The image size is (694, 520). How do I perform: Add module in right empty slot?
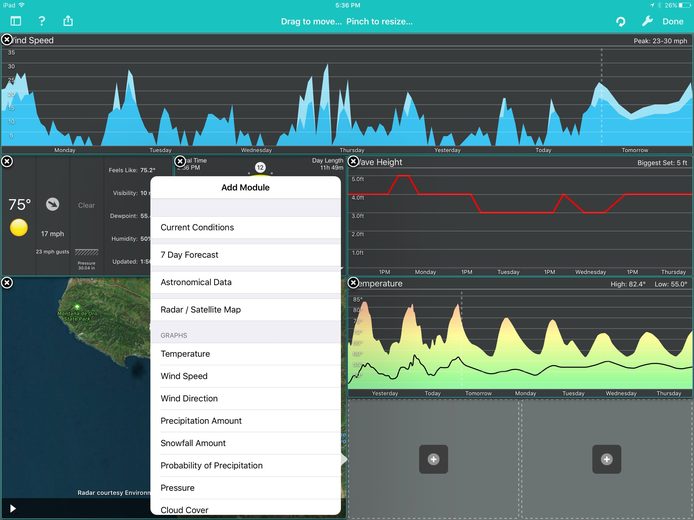pyautogui.click(x=607, y=459)
